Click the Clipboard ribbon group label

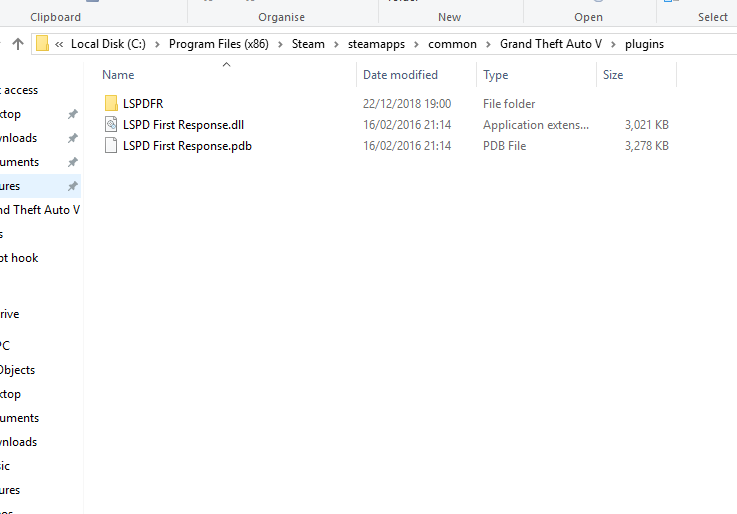pyautogui.click(x=55, y=17)
